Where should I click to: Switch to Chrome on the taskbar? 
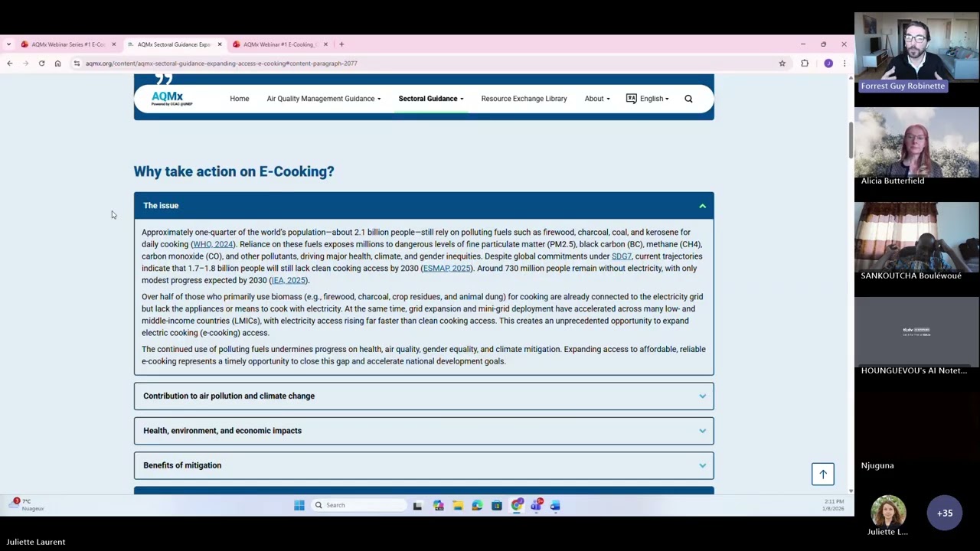tap(517, 505)
